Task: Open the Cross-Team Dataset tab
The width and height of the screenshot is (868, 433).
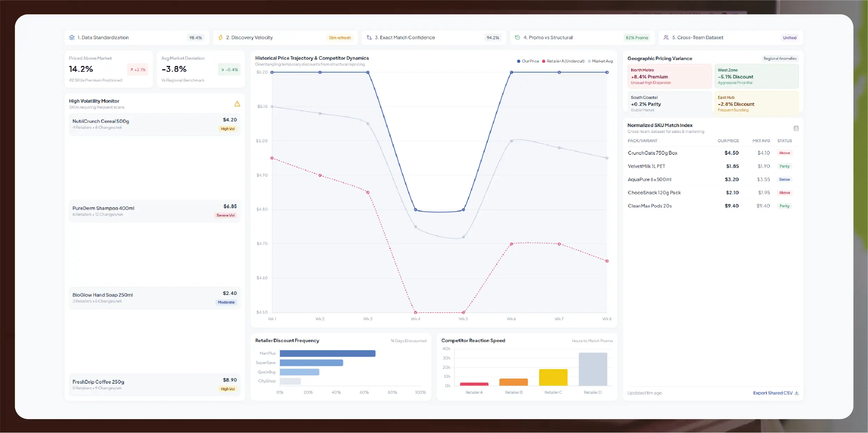Action: click(731, 37)
